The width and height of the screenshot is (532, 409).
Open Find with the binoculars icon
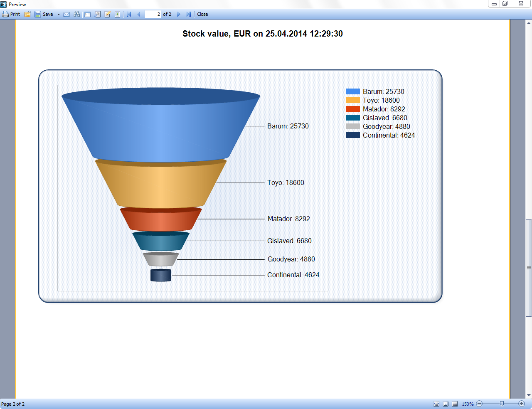77,14
